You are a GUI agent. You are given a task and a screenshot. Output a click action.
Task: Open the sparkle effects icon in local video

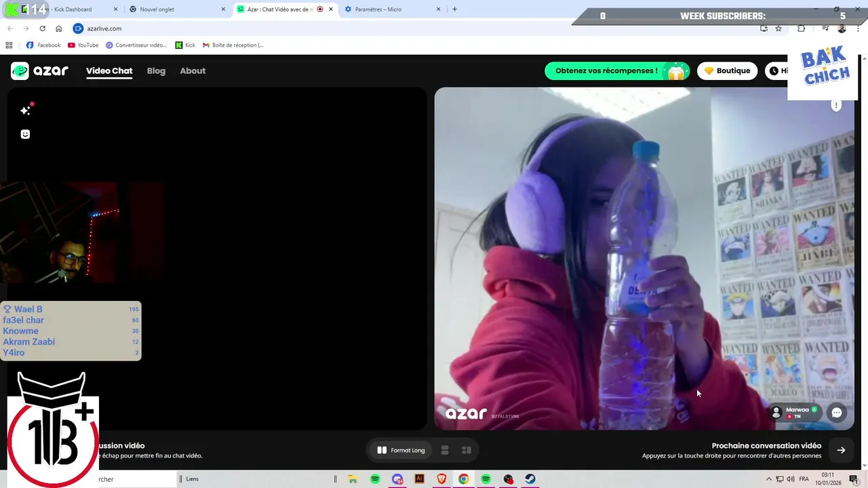[26, 109]
